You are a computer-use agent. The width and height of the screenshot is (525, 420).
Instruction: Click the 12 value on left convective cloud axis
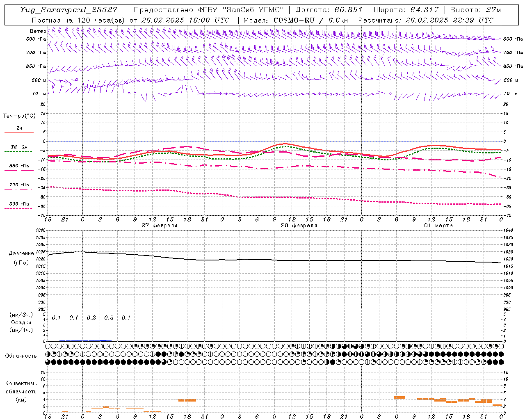(x=42, y=372)
